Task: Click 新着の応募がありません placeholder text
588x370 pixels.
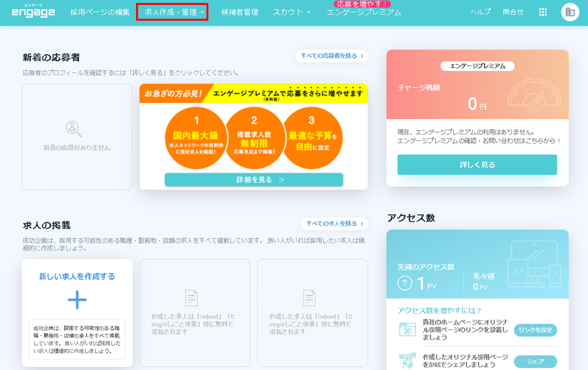Action: click(x=77, y=148)
